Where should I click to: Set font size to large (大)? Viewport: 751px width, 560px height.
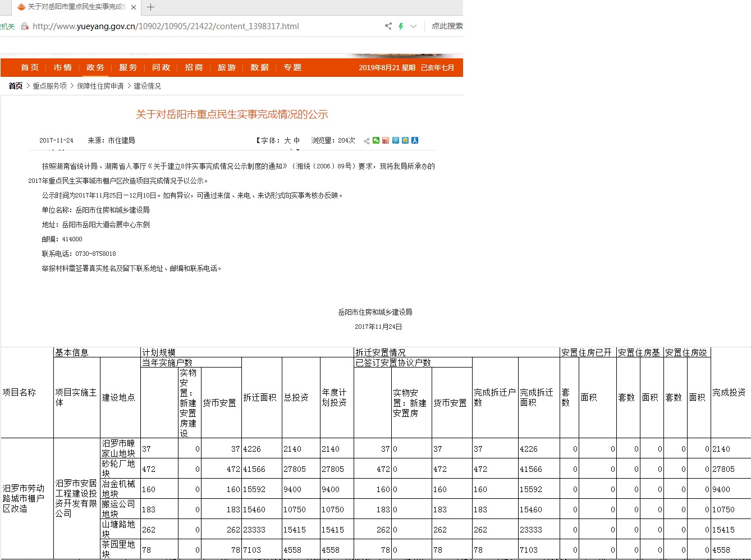[x=287, y=141]
